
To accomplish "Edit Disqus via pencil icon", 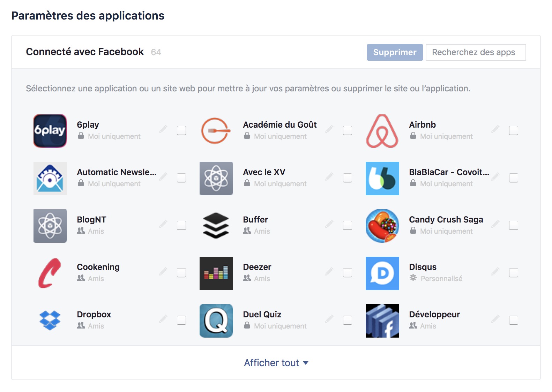I will click(495, 272).
